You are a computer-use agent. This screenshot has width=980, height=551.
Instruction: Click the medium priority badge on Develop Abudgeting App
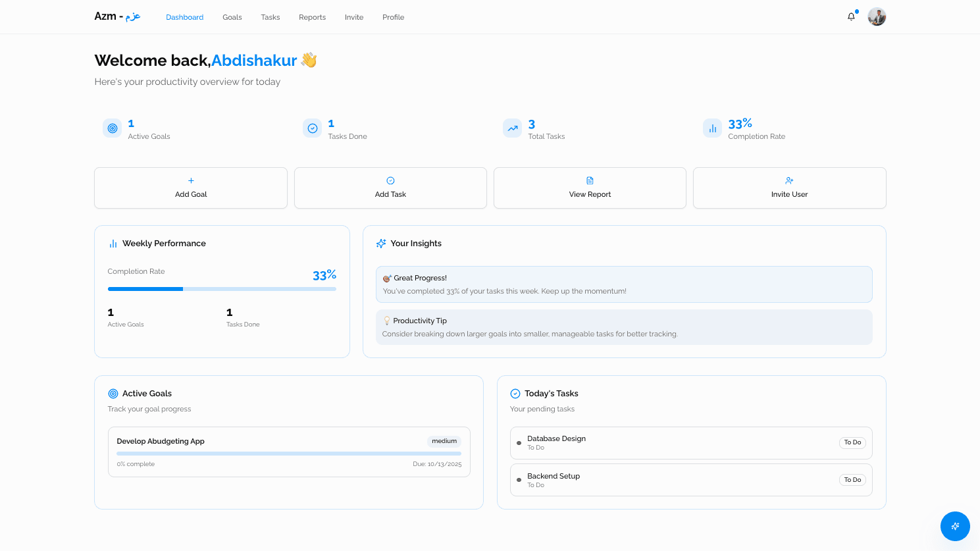[x=444, y=441]
